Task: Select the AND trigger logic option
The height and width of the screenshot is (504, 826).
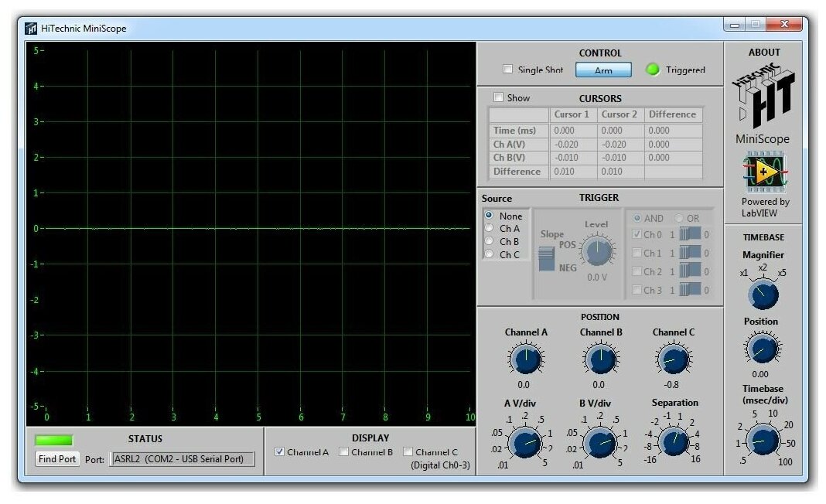Action: point(637,218)
